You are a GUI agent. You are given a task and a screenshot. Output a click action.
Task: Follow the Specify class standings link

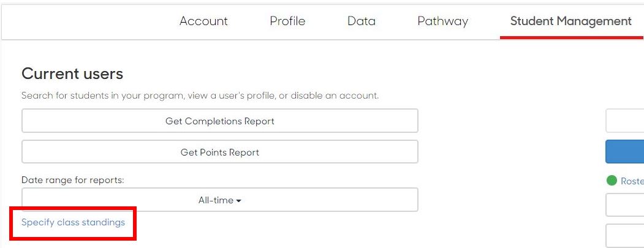tap(73, 222)
